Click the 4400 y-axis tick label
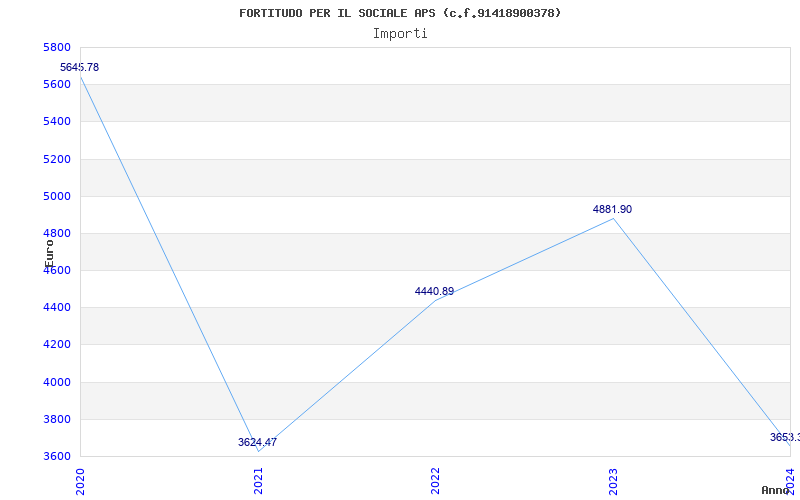The height and width of the screenshot is (500, 800). [x=57, y=307]
